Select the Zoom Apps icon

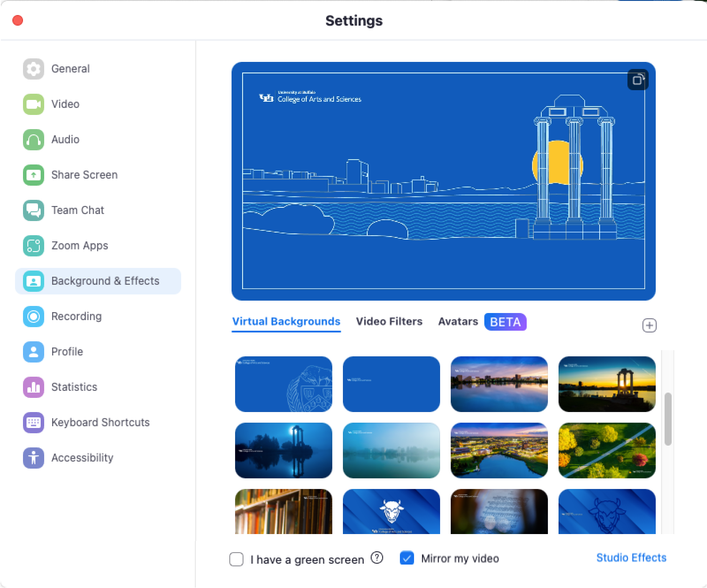pyautogui.click(x=34, y=246)
